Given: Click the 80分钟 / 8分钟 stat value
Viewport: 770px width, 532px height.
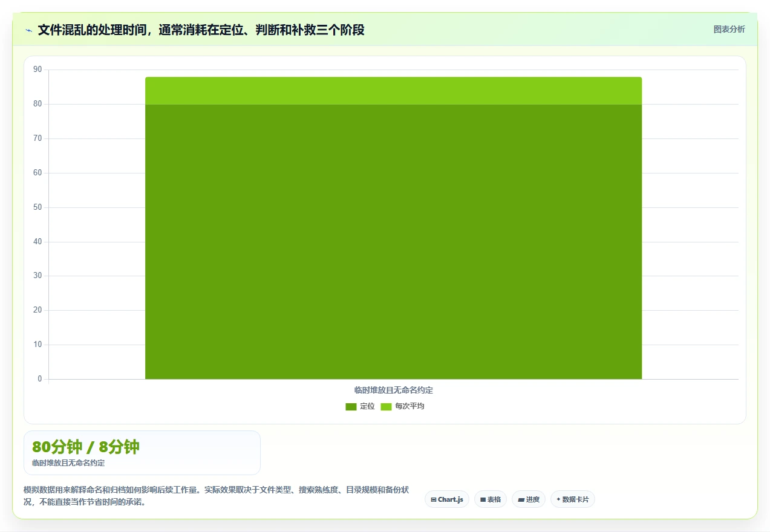Looking at the screenshot, I should [86, 447].
